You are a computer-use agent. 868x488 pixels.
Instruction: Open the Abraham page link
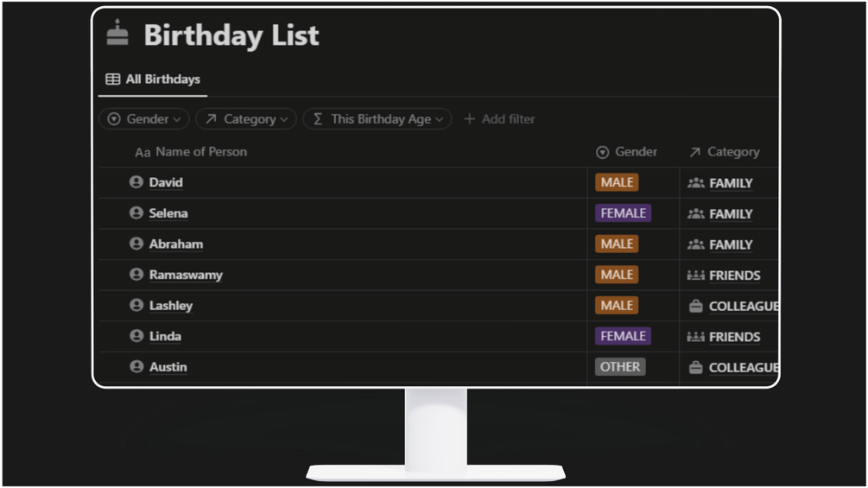tap(176, 244)
